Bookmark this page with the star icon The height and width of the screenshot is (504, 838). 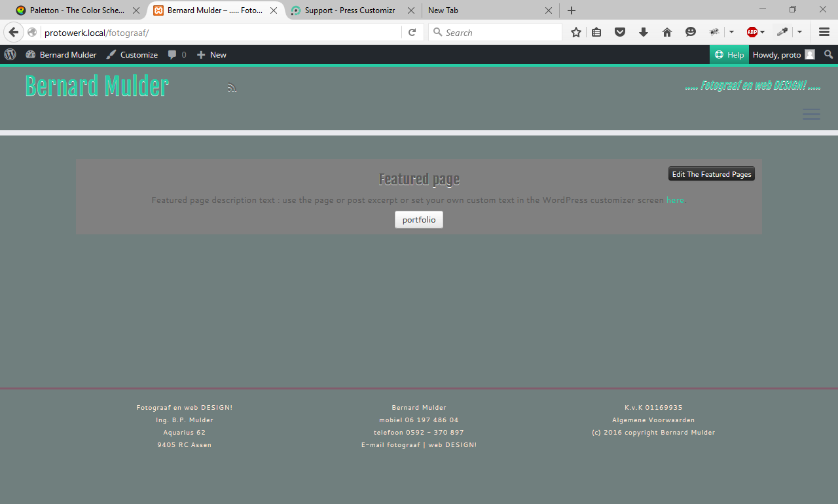click(x=576, y=33)
